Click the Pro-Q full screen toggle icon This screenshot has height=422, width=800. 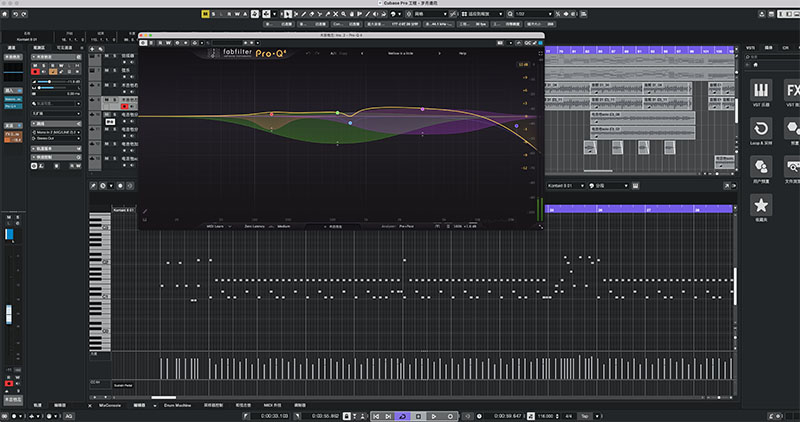coord(541,53)
